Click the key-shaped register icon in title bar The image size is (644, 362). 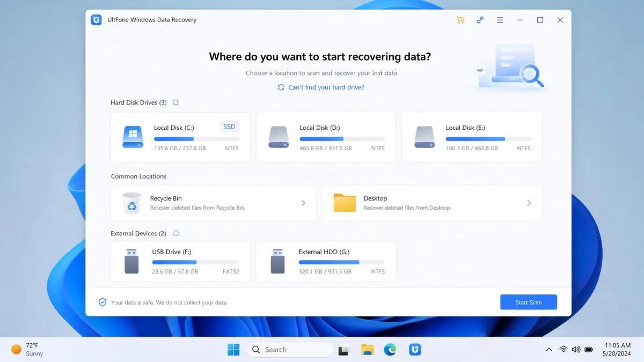[x=480, y=20]
